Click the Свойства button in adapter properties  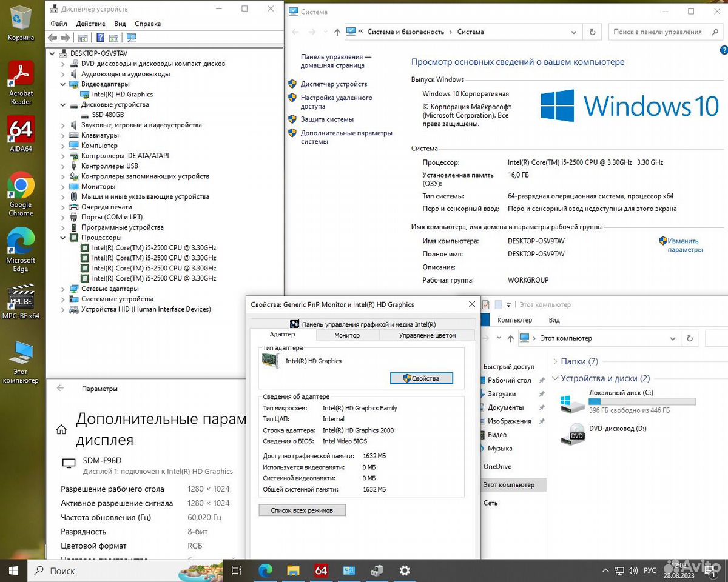pos(422,378)
